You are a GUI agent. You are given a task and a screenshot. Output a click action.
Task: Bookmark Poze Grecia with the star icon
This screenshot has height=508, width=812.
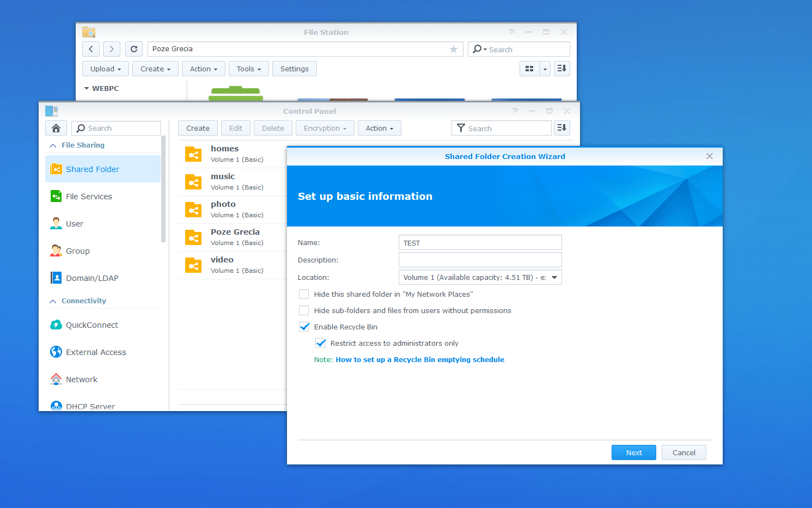point(453,49)
